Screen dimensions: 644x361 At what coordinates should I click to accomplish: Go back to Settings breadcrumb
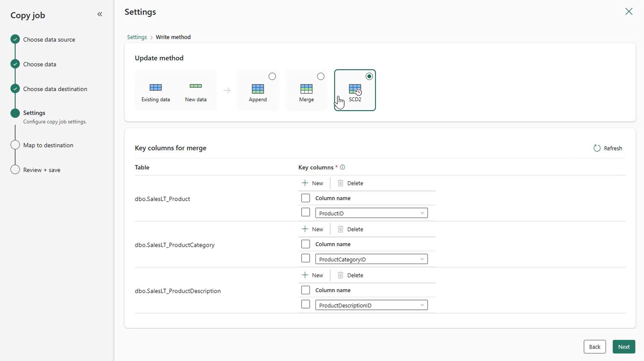click(137, 37)
